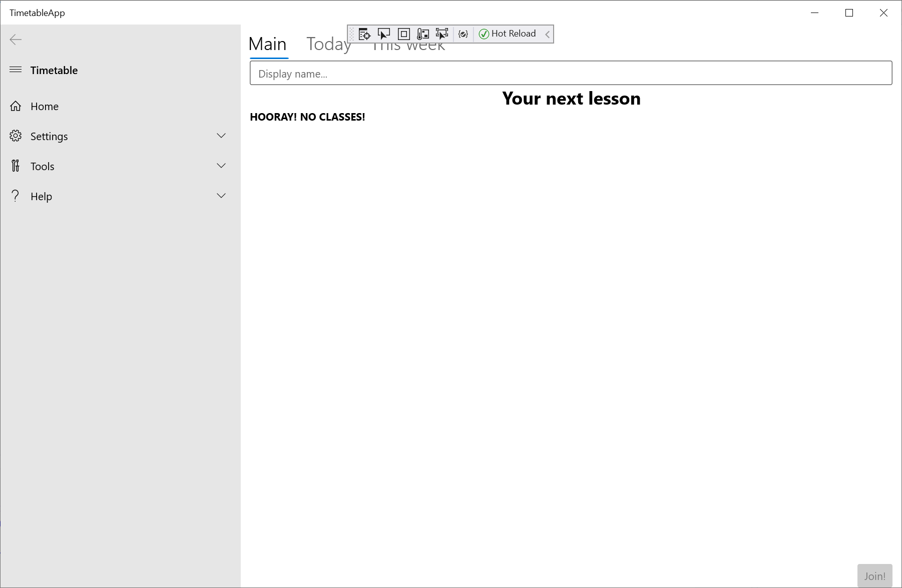Expand the Settings submenu chevron
The height and width of the screenshot is (588, 902).
point(221,136)
